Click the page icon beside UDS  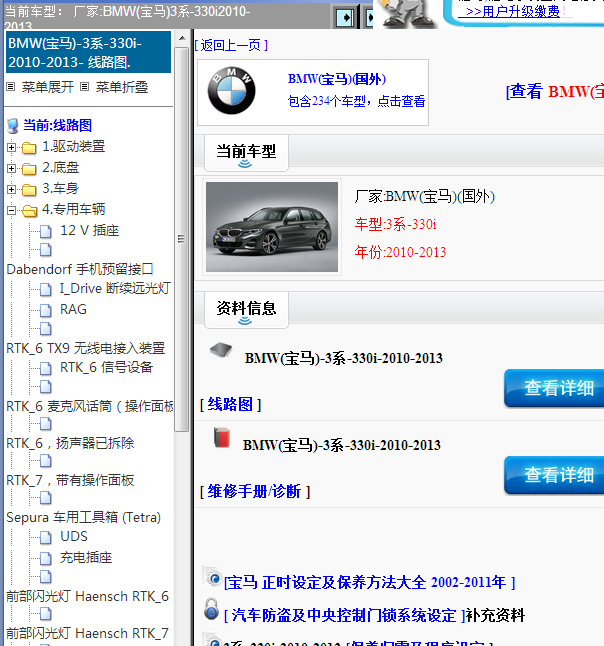coord(46,537)
